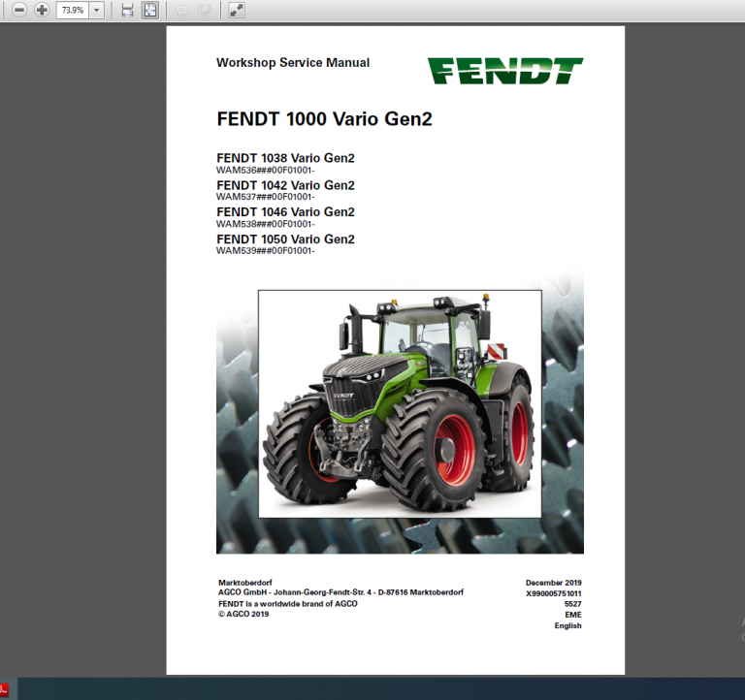Add a sticky note comment
The width and height of the screenshot is (745, 700).
[x=182, y=10]
